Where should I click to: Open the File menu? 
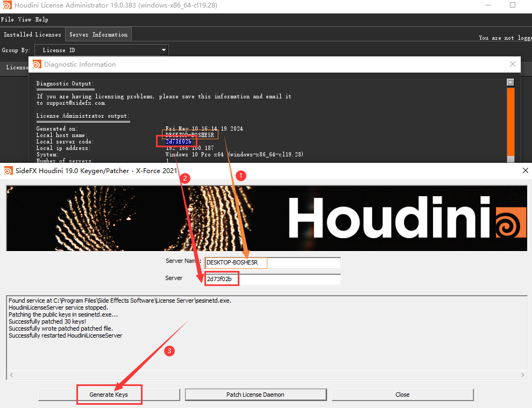7,19
